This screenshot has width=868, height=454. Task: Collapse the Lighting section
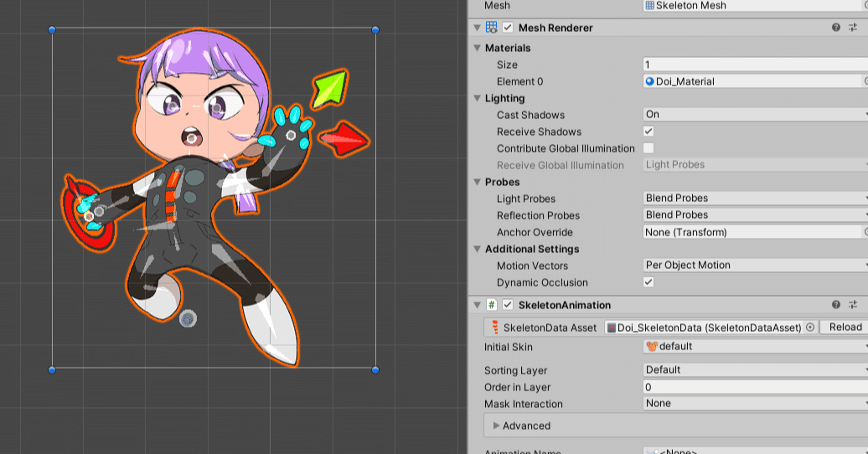[x=478, y=98]
